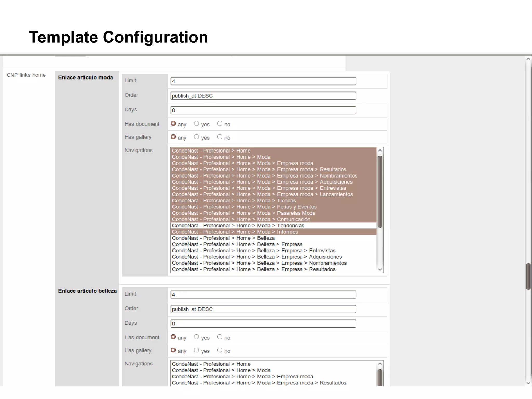Screen dimensions: 532x399
Task: Select 'Home > Moda' in belleza Navigations list
Action: [274, 370]
